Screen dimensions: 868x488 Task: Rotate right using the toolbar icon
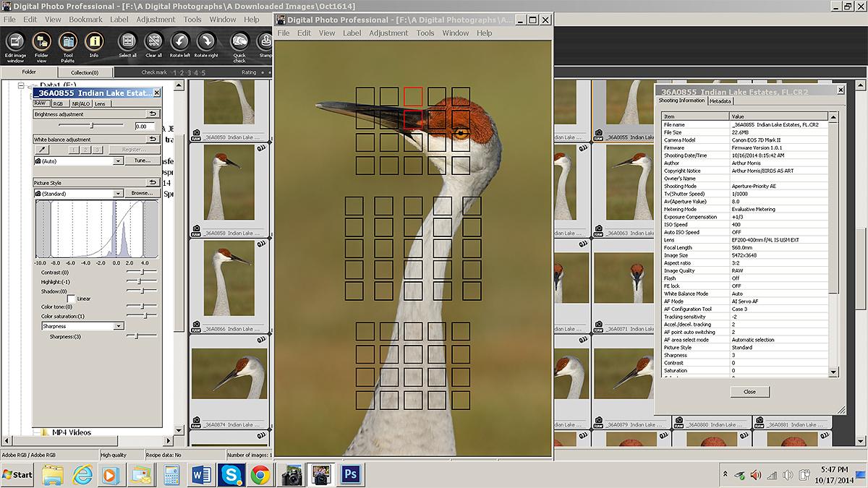[x=206, y=46]
